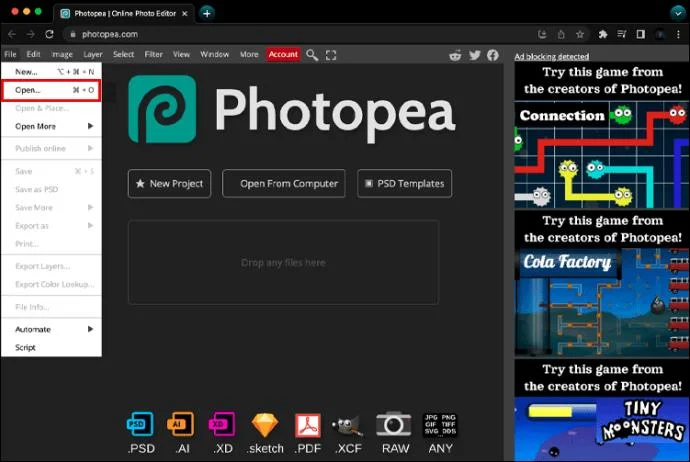
Task: Click the share icon in address bar
Action: (x=561, y=34)
